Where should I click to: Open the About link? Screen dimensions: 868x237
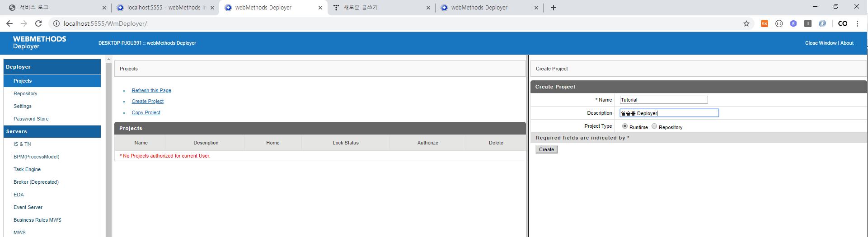pos(847,43)
